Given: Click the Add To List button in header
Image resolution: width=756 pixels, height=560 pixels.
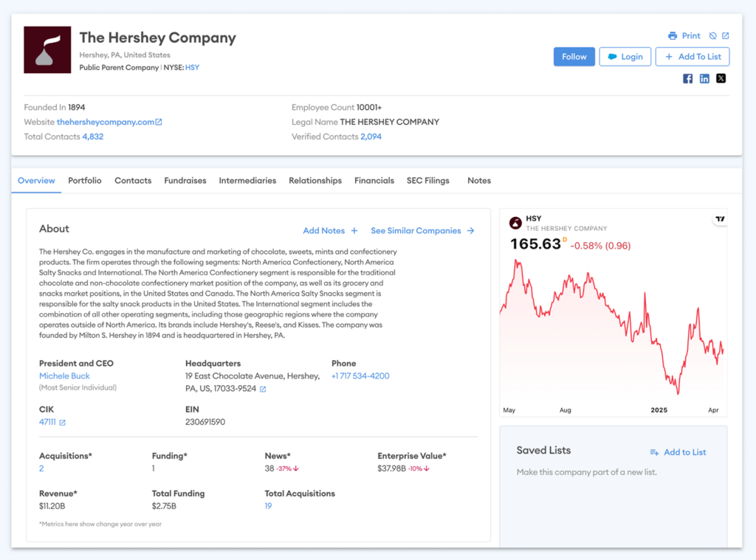Looking at the screenshot, I should coord(693,57).
